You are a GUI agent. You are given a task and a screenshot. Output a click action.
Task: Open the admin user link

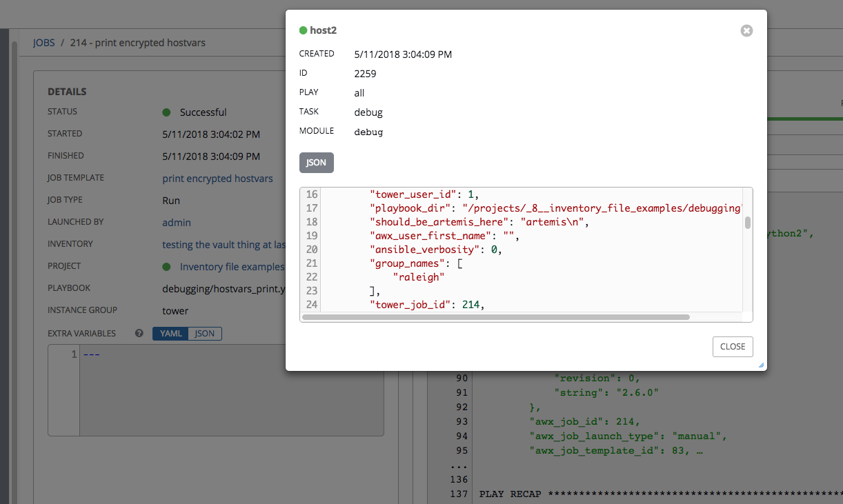tap(177, 223)
